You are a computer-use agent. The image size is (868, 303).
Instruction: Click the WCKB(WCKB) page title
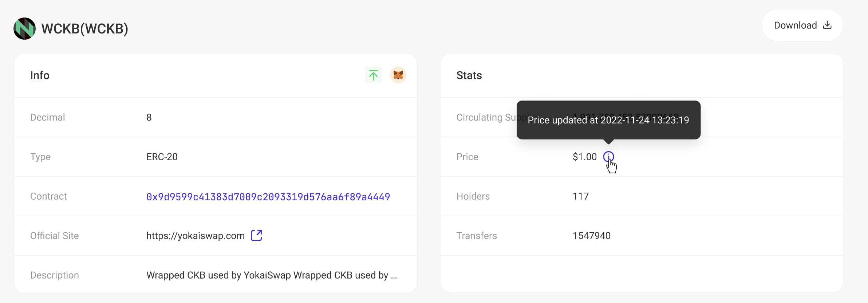[84, 28]
